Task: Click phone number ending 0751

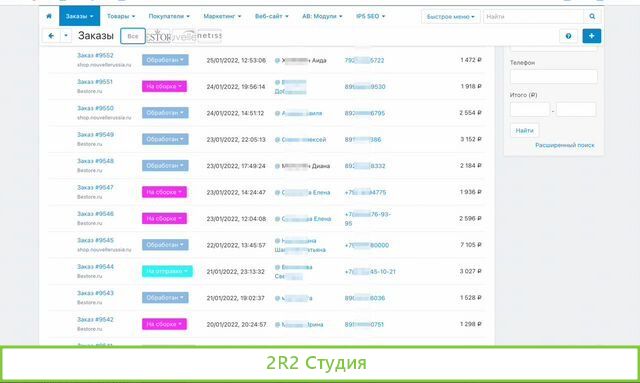Action: coord(364,325)
